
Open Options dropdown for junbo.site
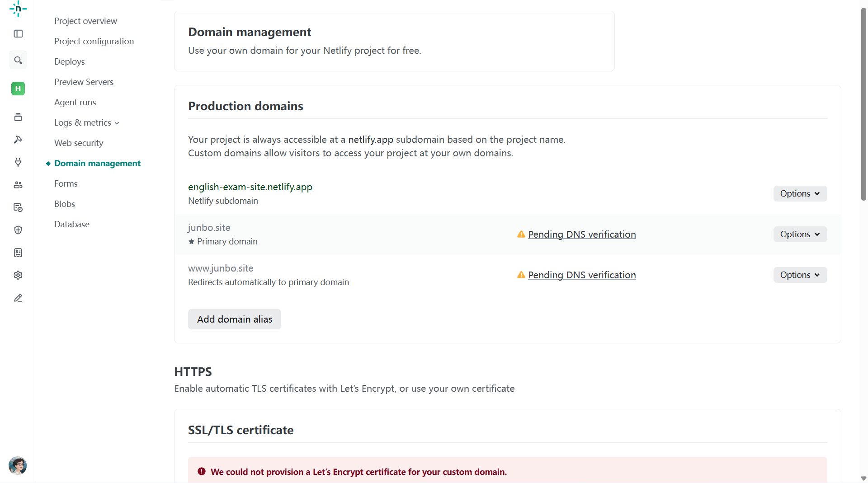[800, 234]
